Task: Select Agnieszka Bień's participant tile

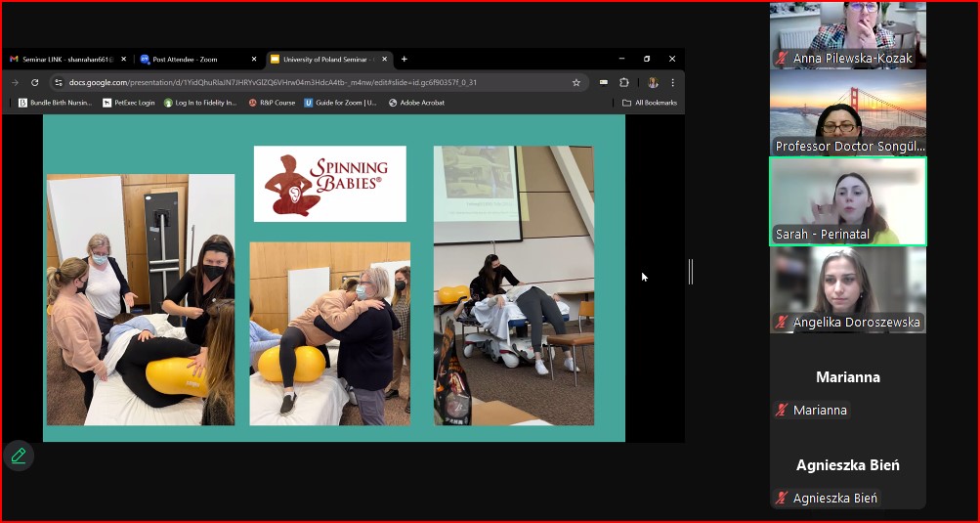Action: [x=847, y=465]
